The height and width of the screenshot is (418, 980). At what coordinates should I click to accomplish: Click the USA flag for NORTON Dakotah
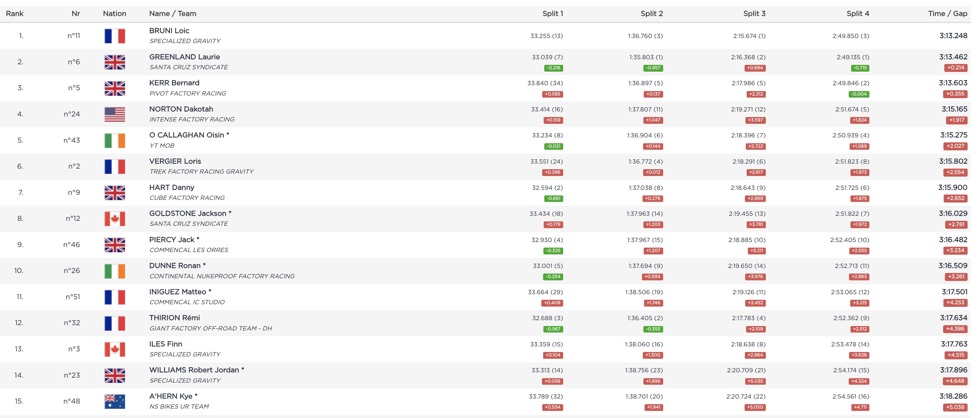point(114,114)
